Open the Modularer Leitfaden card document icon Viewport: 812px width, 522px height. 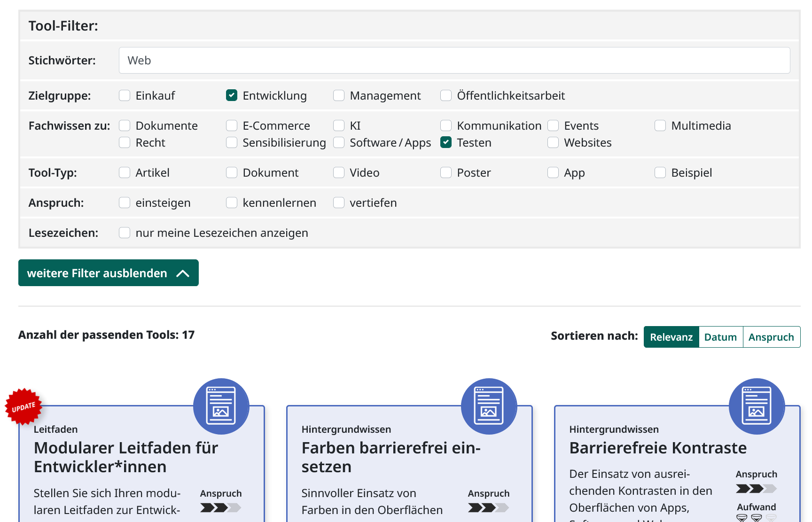click(x=221, y=406)
